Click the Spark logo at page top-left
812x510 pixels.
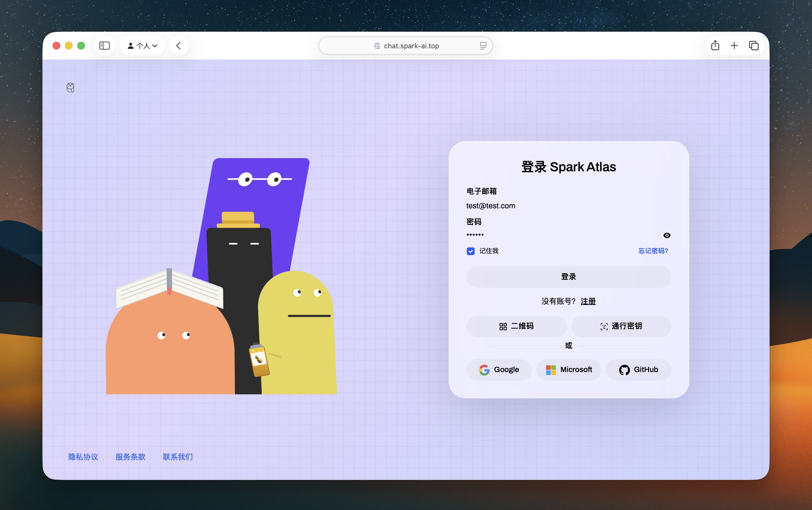pos(70,88)
